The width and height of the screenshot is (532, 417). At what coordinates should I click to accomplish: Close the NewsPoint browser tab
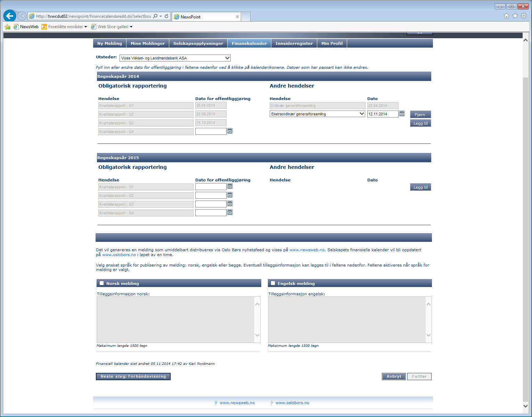pyautogui.click(x=237, y=17)
